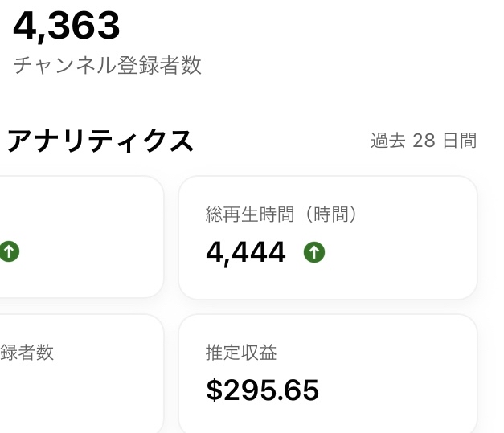The height and width of the screenshot is (433, 504).
Task: Open the partially visible 録者数 card
Action: click(82, 374)
